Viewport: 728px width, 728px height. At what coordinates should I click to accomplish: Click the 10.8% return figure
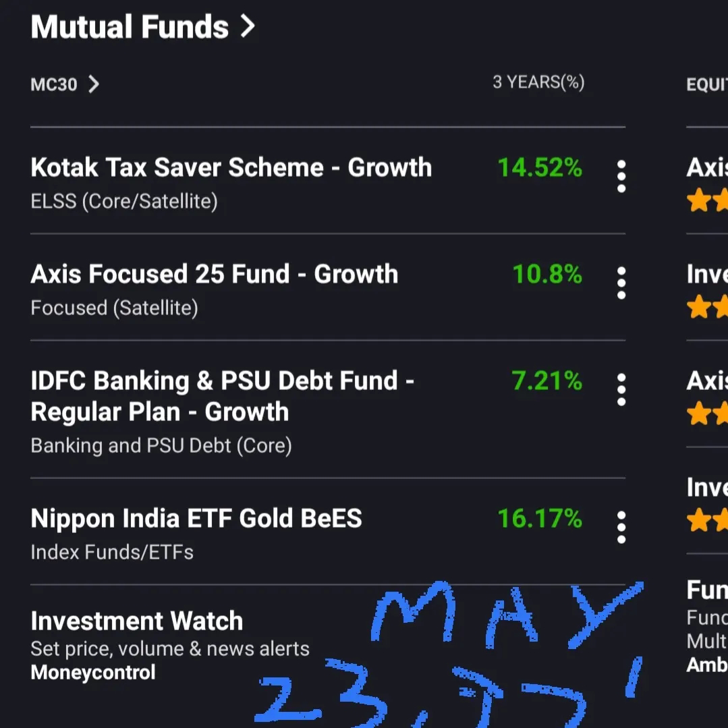(547, 274)
